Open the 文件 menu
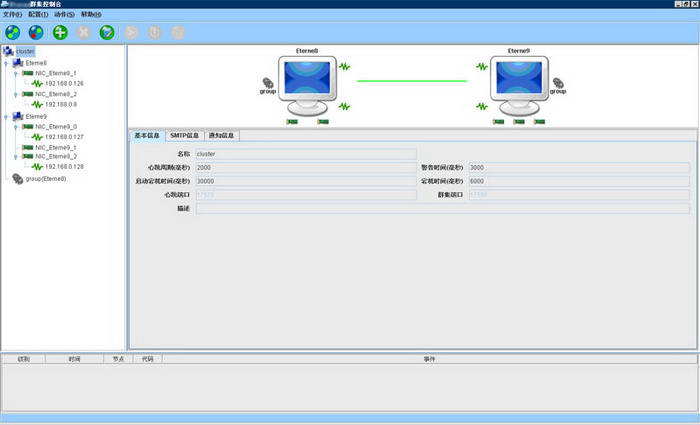Viewport: 700px width, 425px height. 12,14
